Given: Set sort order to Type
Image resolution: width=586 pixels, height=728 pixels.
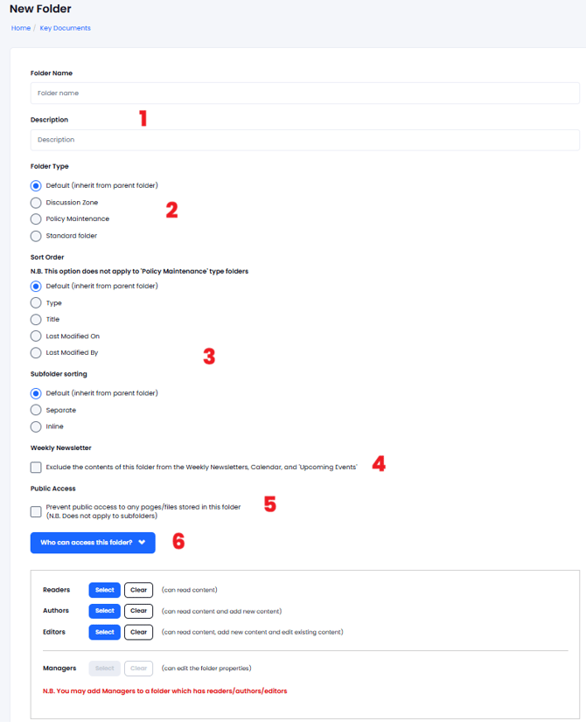Looking at the screenshot, I should pos(36,303).
